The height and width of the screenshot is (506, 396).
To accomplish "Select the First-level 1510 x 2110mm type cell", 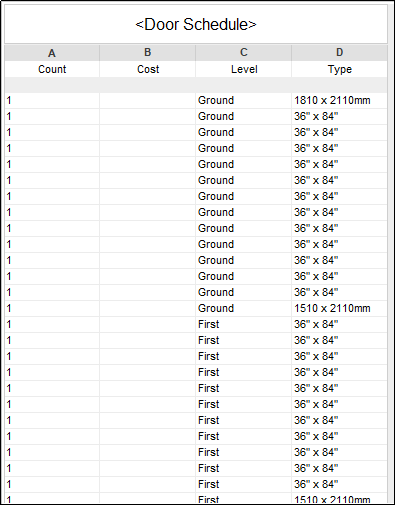I will click(x=339, y=499).
